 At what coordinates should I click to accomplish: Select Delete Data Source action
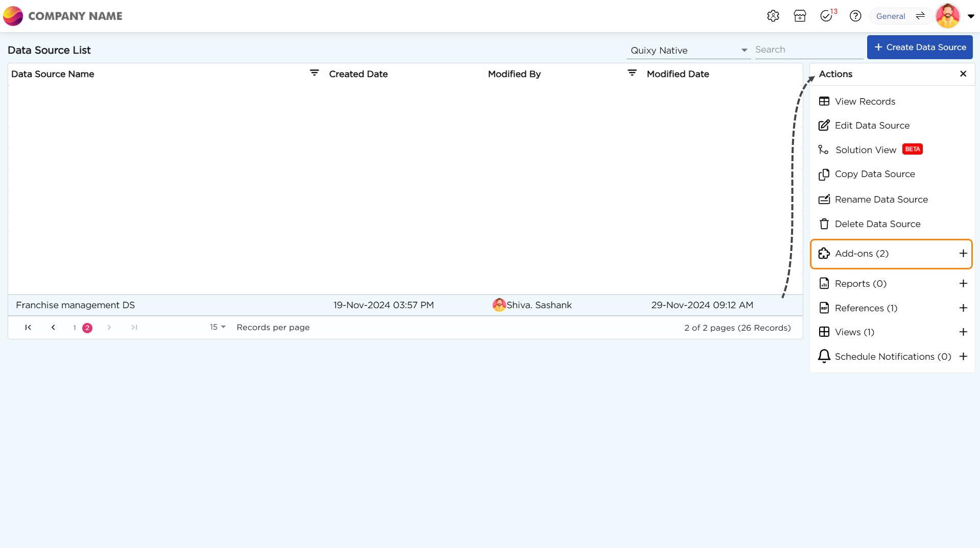(877, 224)
